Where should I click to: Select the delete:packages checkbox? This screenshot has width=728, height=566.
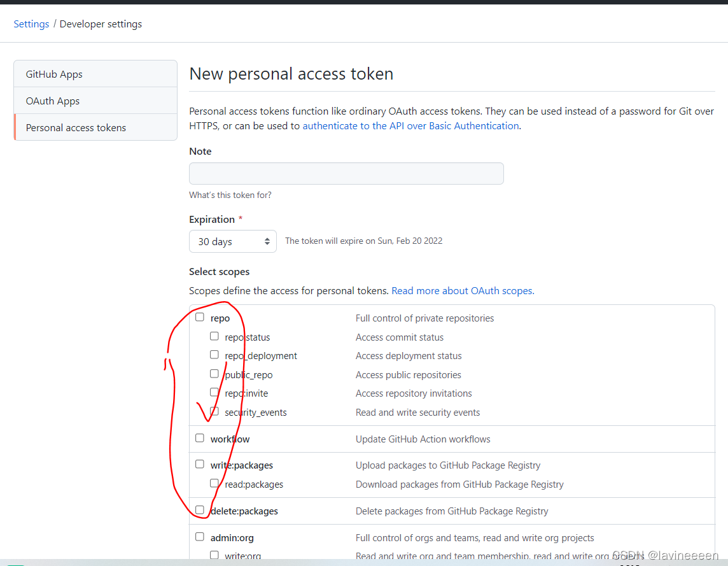(200, 510)
